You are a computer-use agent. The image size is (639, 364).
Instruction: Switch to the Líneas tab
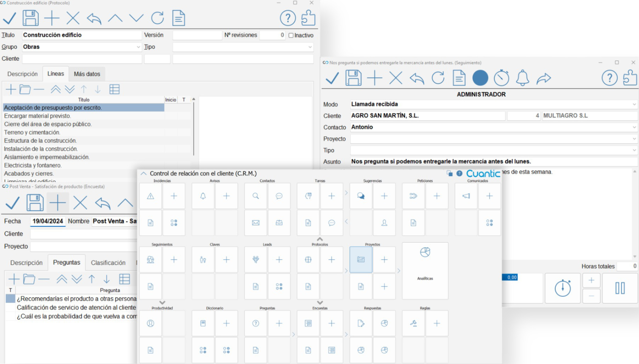pos(56,74)
